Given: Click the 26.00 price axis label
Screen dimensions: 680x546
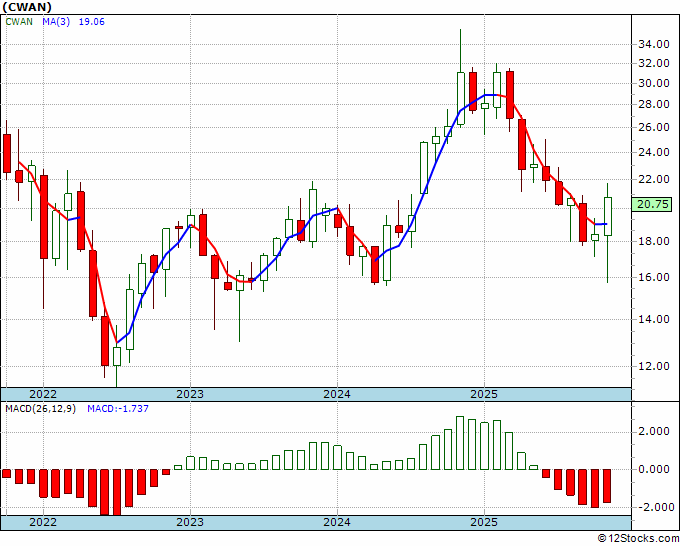Looking at the screenshot, I should tap(653, 127).
